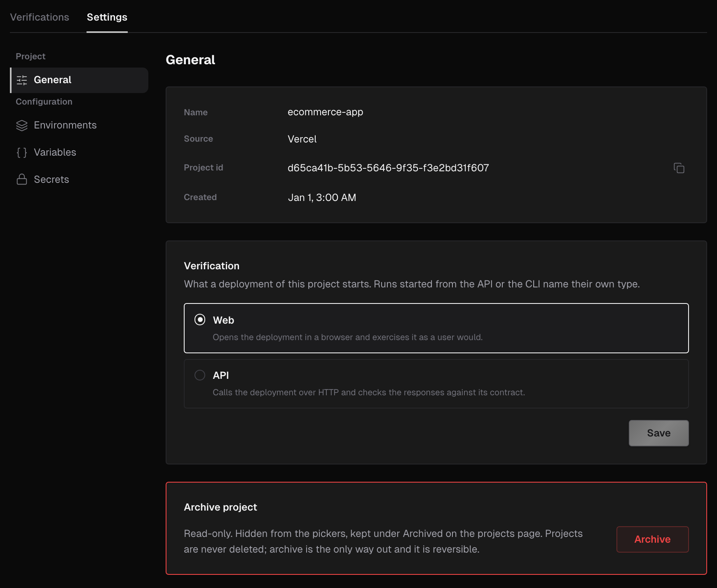This screenshot has width=717, height=588.
Task: Go to Environments settings
Action: (79, 125)
